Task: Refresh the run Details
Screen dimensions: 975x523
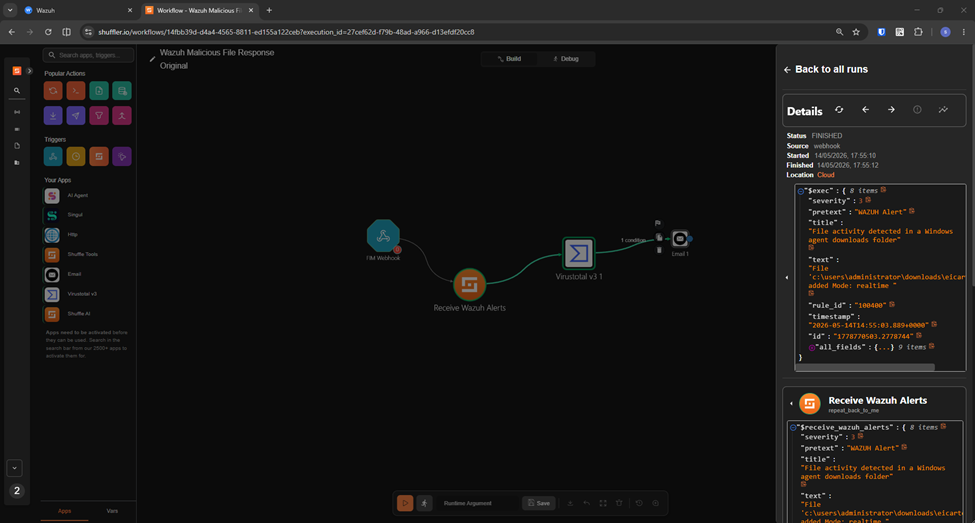Action: coord(839,110)
